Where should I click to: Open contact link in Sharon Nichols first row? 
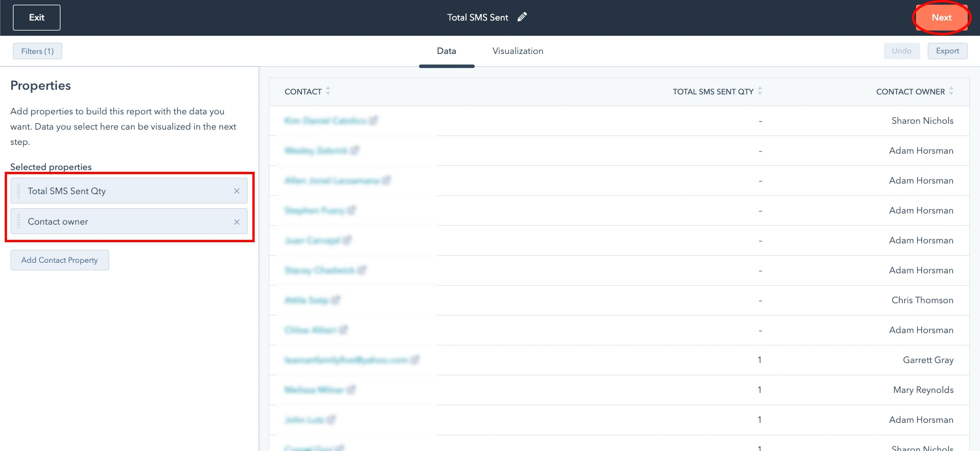coord(325,121)
